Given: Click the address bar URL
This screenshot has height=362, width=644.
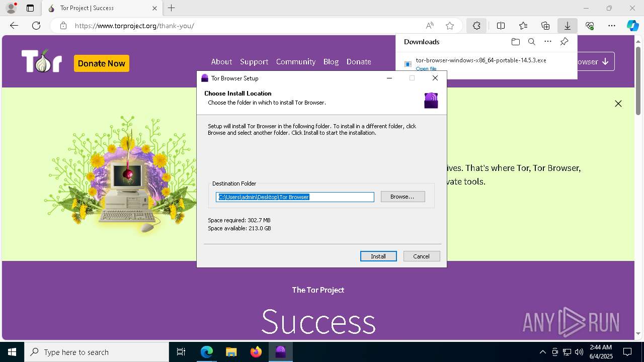Looking at the screenshot, I should coord(134,26).
